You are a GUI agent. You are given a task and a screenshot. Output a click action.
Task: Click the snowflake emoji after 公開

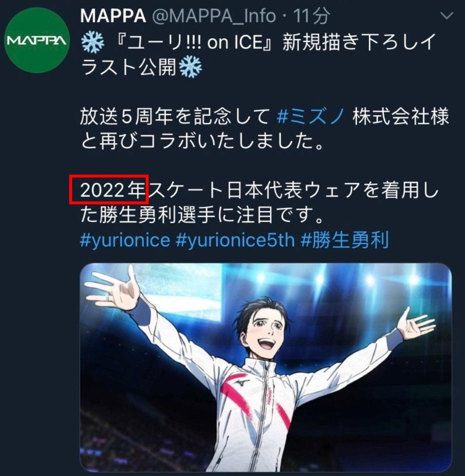[191, 67]
